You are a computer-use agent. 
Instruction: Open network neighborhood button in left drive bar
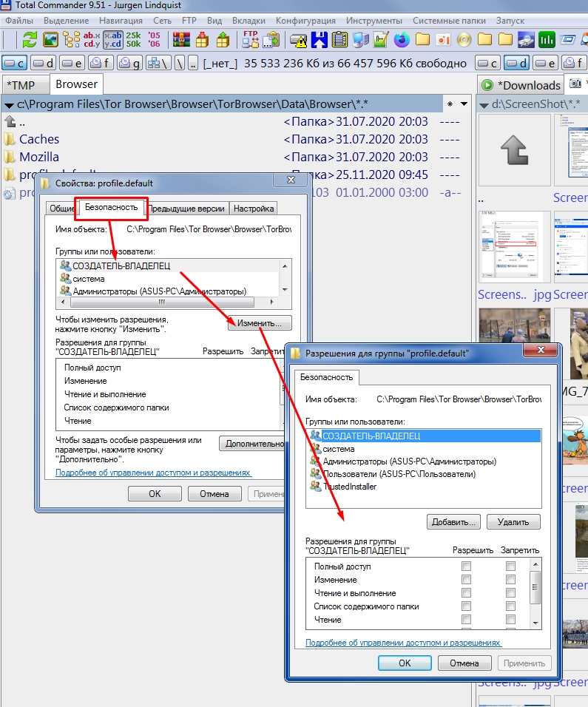click(x=157, y=63)
